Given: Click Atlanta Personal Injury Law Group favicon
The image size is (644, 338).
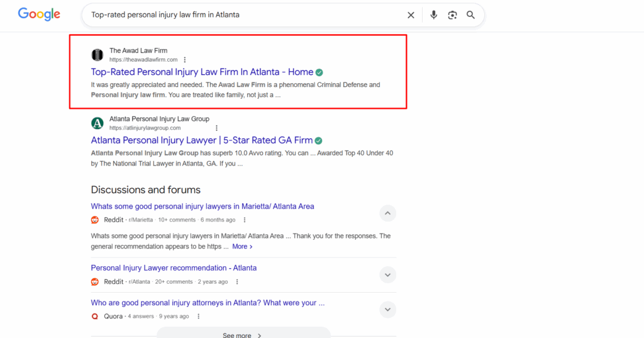Looking at the screenshot, I should (x=97, y=123).
